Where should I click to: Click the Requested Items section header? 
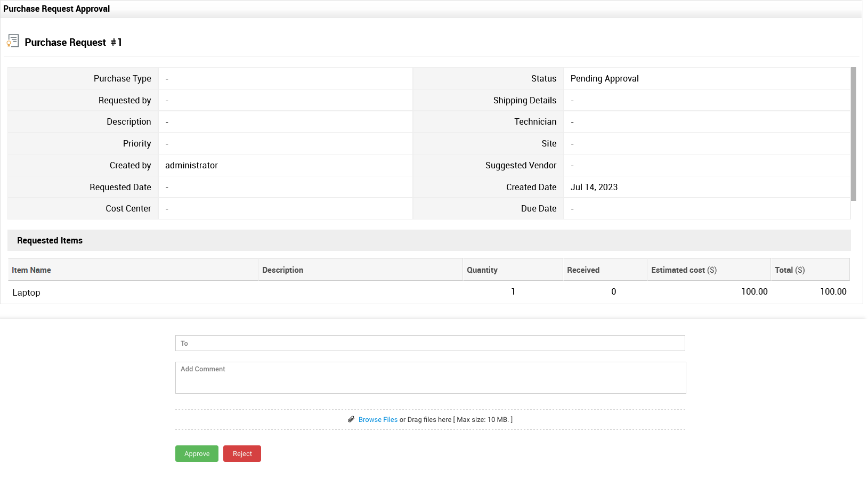[x=50, y=241]
